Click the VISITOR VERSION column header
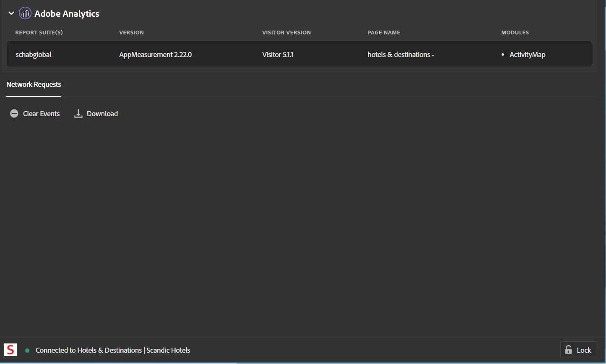 click(x=286, y=32)
